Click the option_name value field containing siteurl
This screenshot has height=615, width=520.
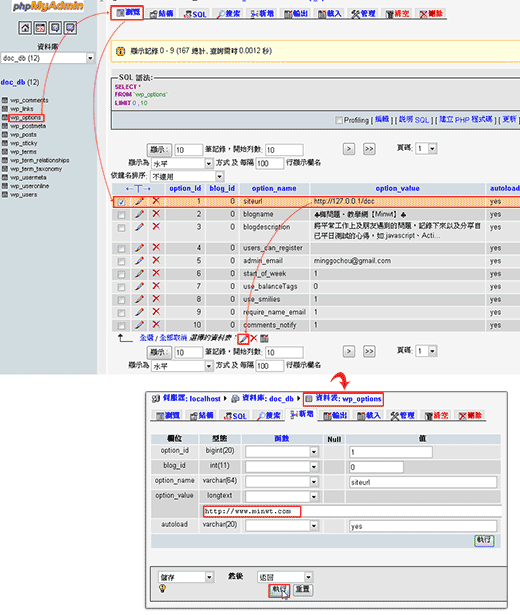423,482
